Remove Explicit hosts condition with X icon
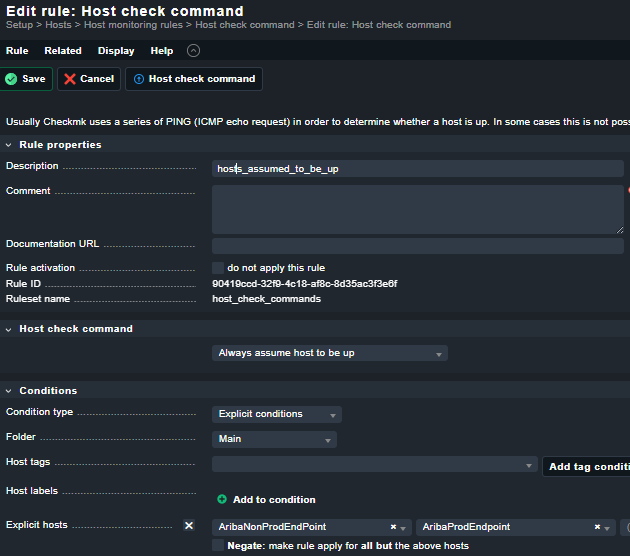The height and width of the screenshot is (556, 630). 189,526
